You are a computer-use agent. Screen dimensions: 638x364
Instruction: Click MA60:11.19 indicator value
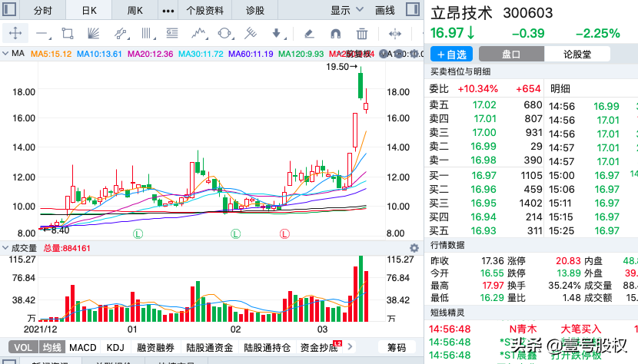[x=251, y=54]
